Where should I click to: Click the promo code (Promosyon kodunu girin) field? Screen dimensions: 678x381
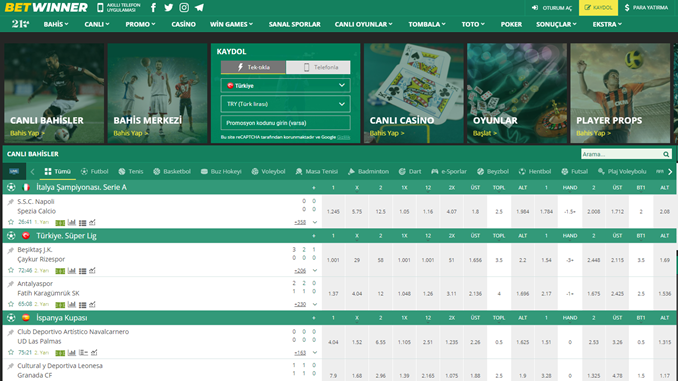click(x=285, y=123)
